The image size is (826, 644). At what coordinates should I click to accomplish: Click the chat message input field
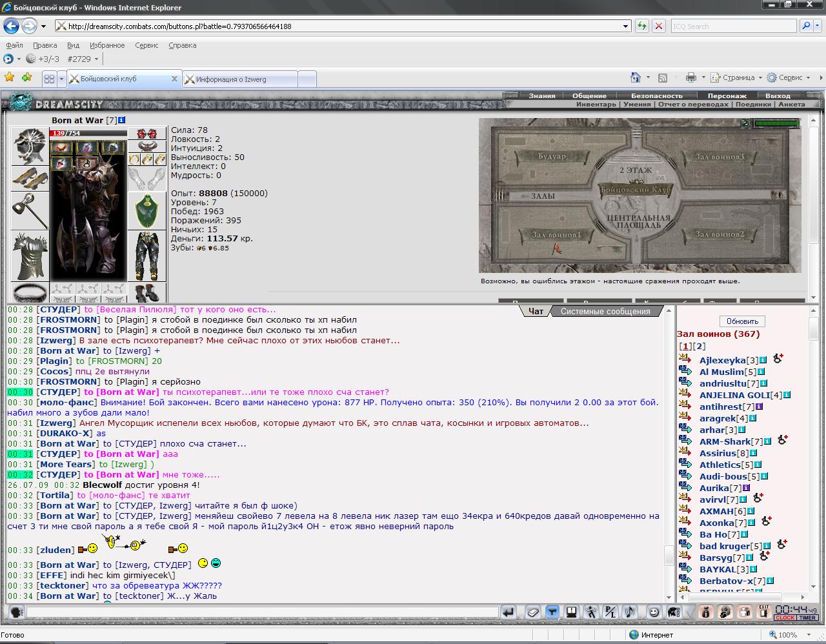261,612
